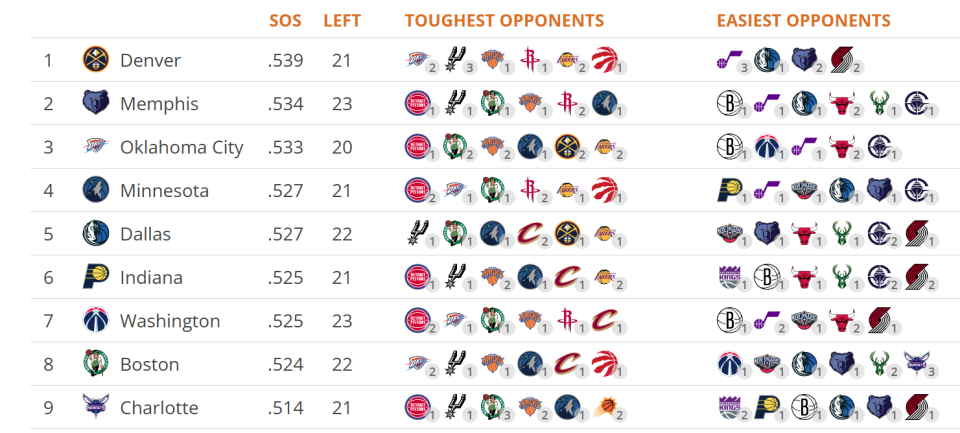
Task: Sort by the SOS column header
Action: click(x=285, y=21)
